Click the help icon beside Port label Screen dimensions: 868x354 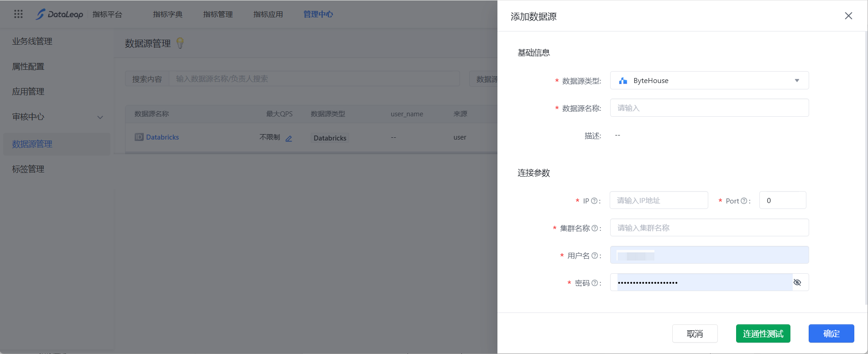[x=744, y=201]
